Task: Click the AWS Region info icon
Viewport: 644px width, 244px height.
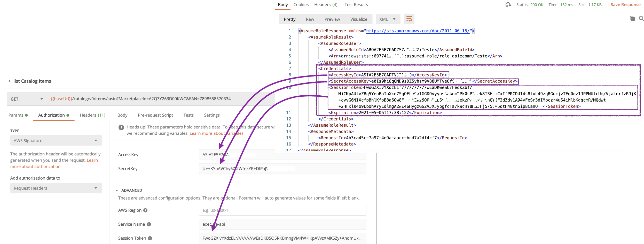Action: [x=145, y=210]
